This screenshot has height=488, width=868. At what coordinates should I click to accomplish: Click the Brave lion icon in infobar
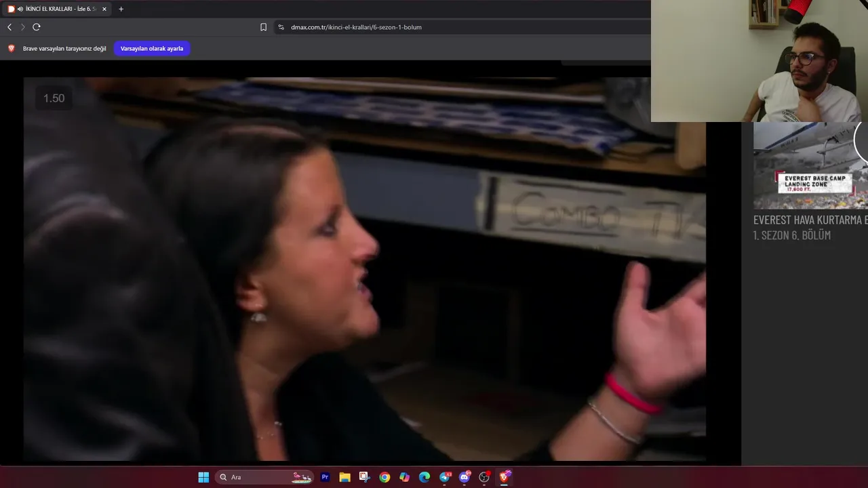pyautogui.click(x=11, y=49)
